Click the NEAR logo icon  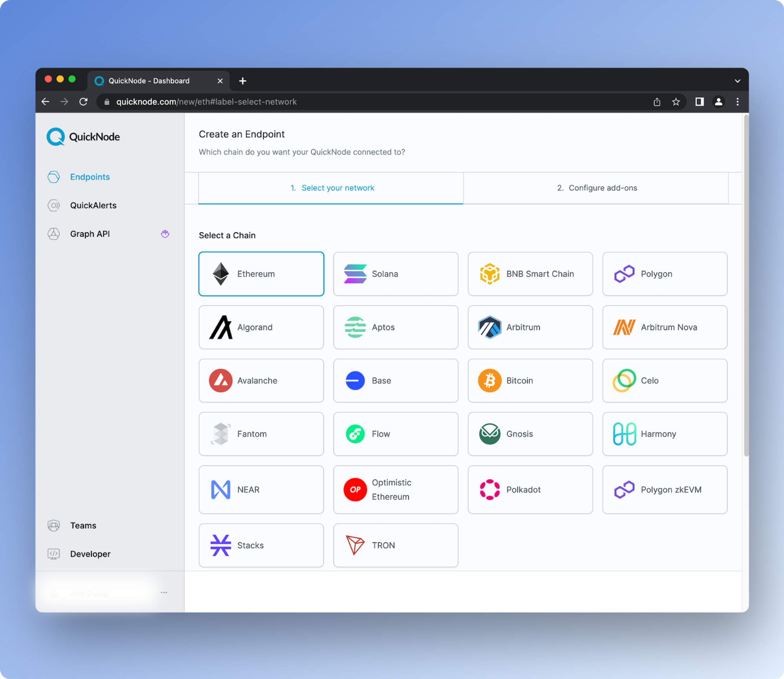coord(221,490)
